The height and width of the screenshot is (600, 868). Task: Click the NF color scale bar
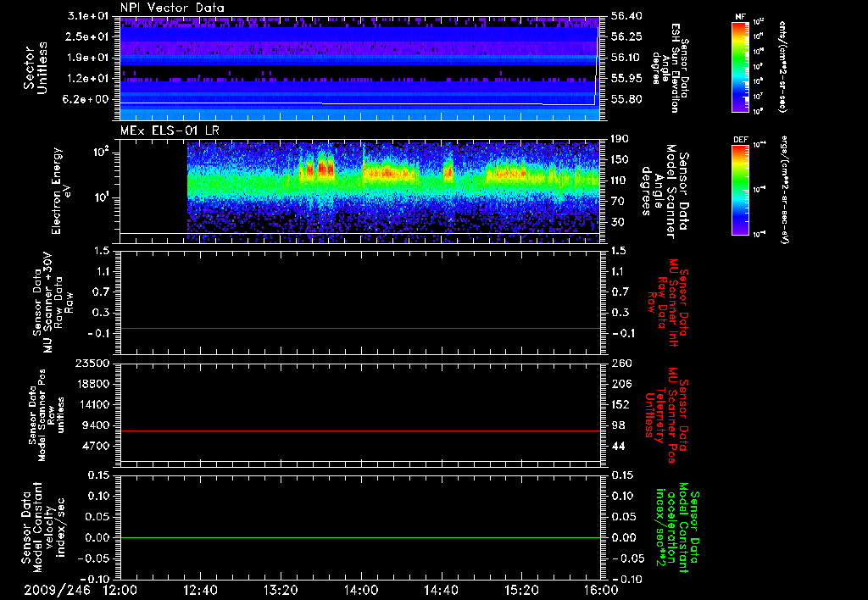740,67
